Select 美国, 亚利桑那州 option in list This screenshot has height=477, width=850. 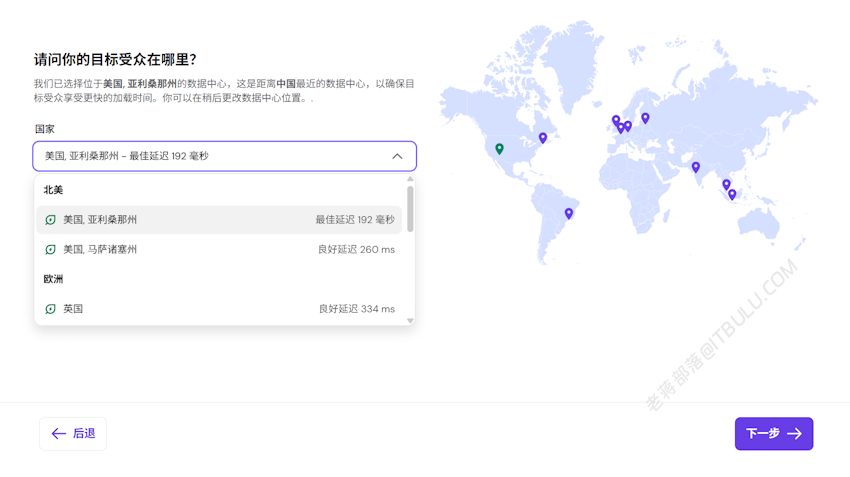219,220
